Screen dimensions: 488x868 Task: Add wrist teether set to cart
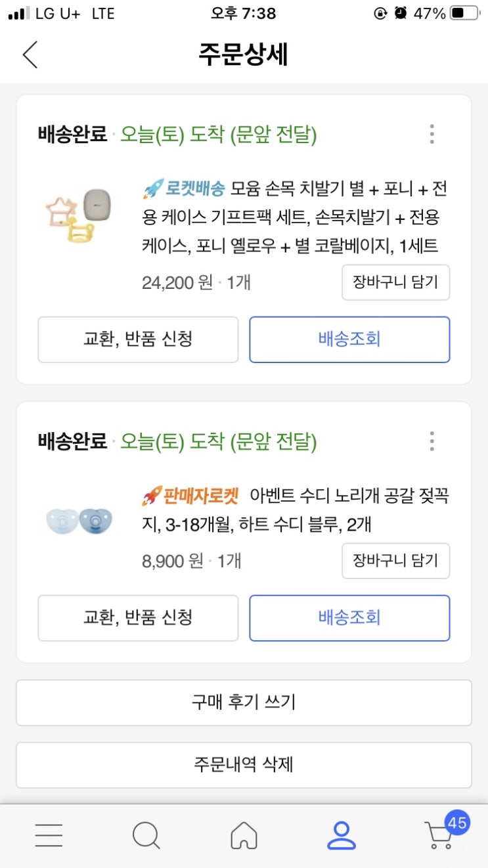point(395,282)
